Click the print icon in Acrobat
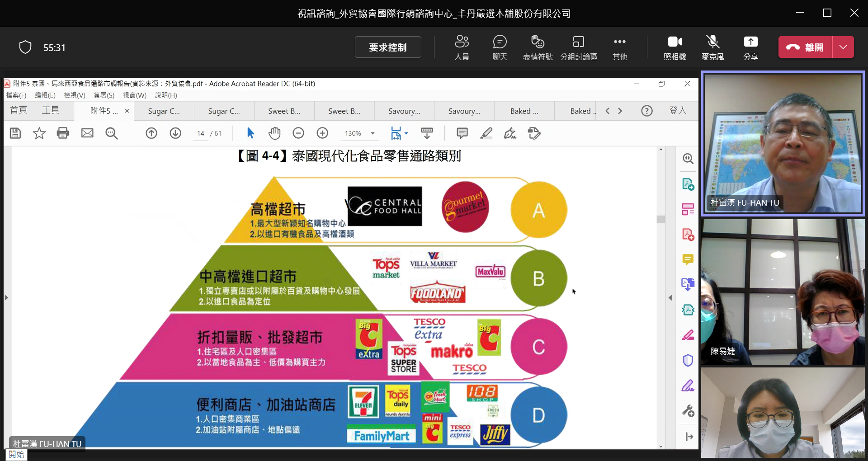 pyautogui.click(x=63, y=133)
